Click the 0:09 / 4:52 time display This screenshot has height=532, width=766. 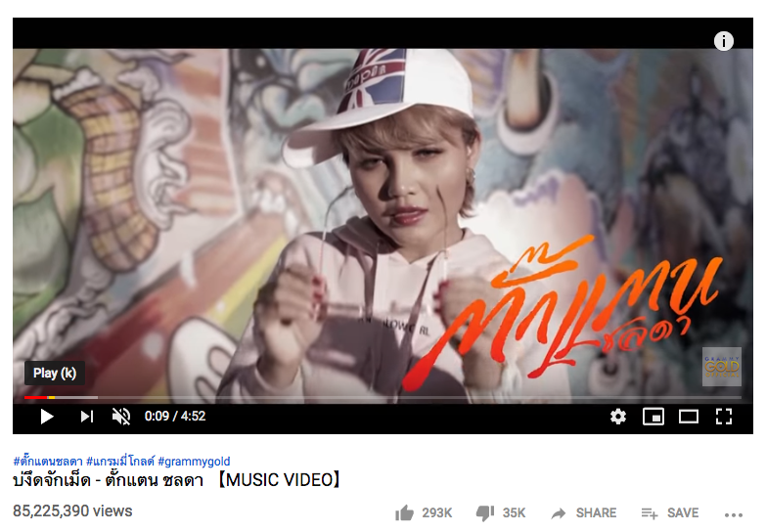click(175, 417)
